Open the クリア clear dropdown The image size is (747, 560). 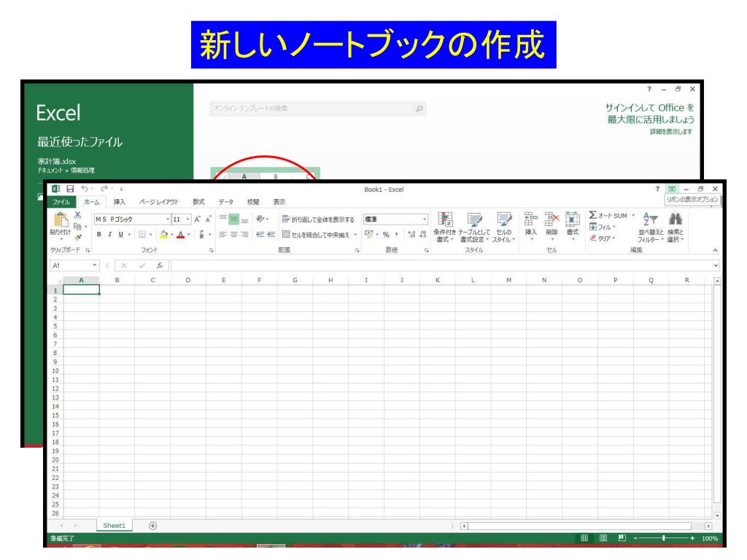click(603, 238)
